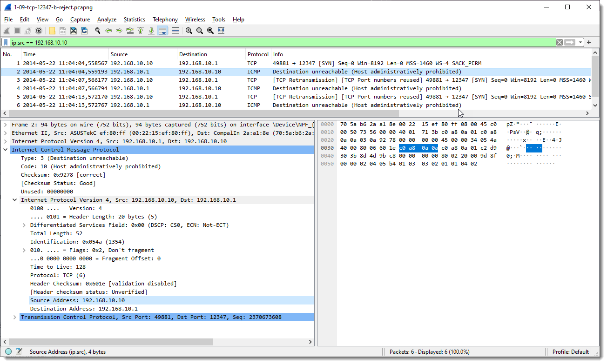Expand the Differentiated Services Field row

coord(25,225)
